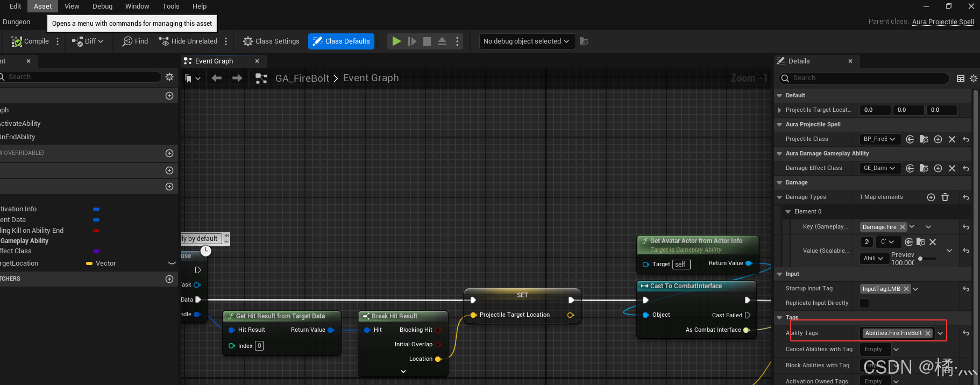
Task: Clear the Projectile Class value
Action: pyautogui.click(x=952, y=139)
